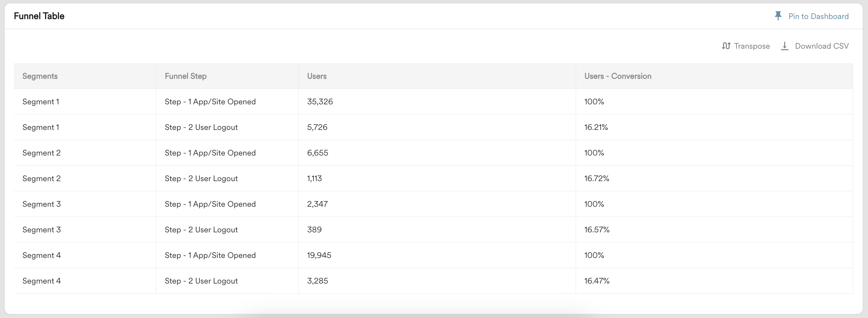Click the Transpose arrows icon
This screenshot has width=868, height=318.
726,46
